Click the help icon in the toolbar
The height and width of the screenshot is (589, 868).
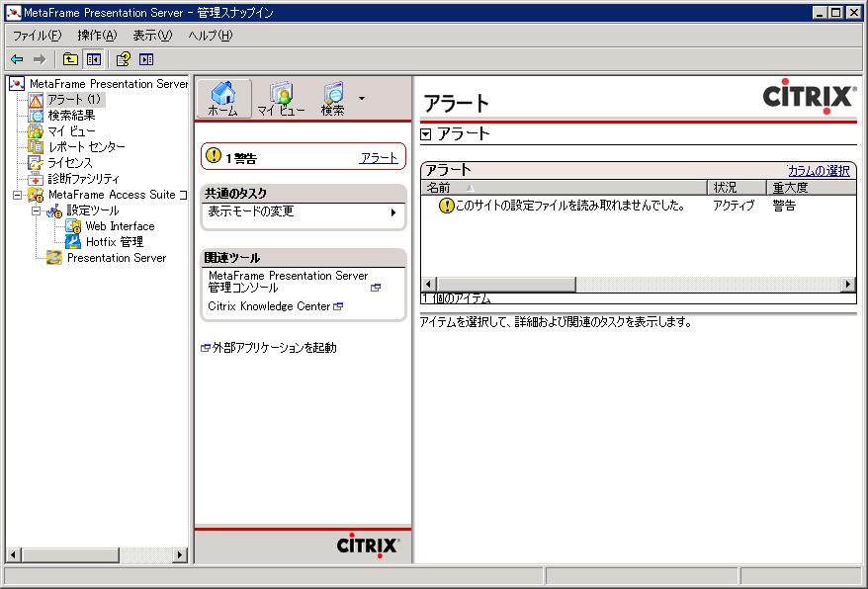(x=124, y=59)
